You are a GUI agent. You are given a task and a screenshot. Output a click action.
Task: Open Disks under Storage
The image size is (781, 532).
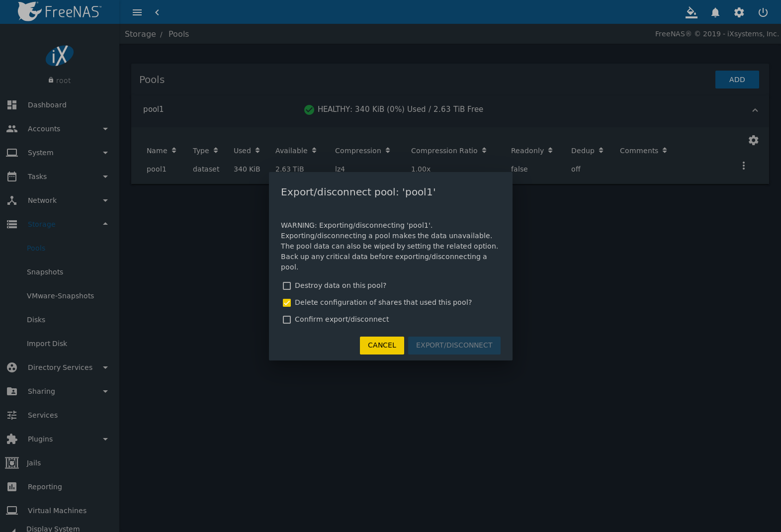coord(36,320)
